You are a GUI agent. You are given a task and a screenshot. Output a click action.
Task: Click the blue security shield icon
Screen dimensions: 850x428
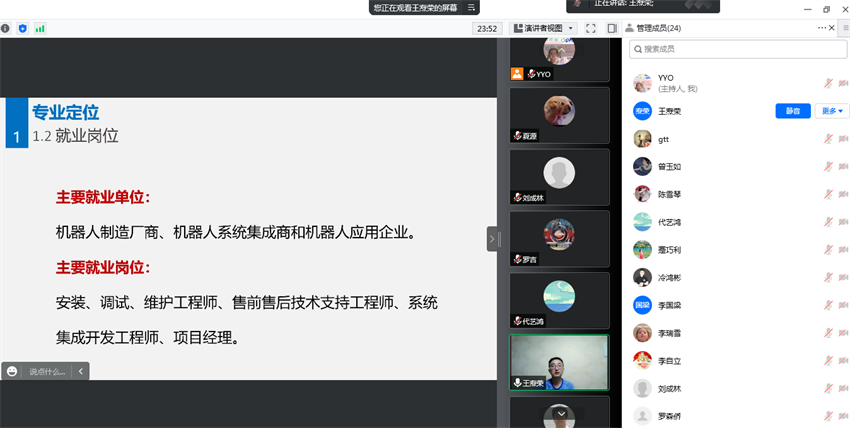pos(23,28)
